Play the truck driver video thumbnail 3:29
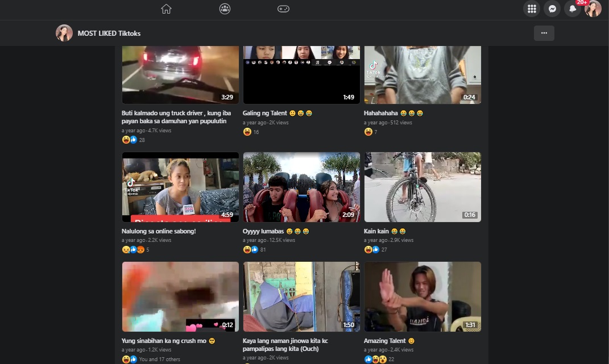Viewport: 609px width, 364px height. pyautogui.click(x=181, y=74)
